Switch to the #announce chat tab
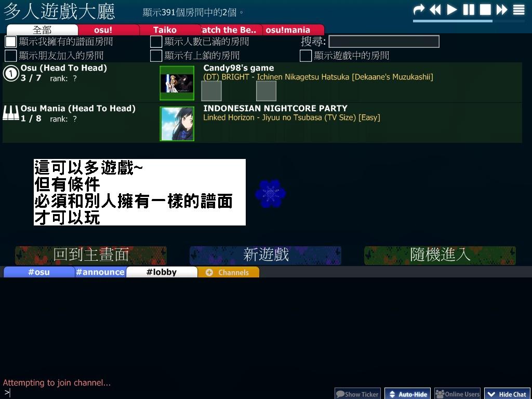This screenshot has width=532, height=399. coord(100,272)
